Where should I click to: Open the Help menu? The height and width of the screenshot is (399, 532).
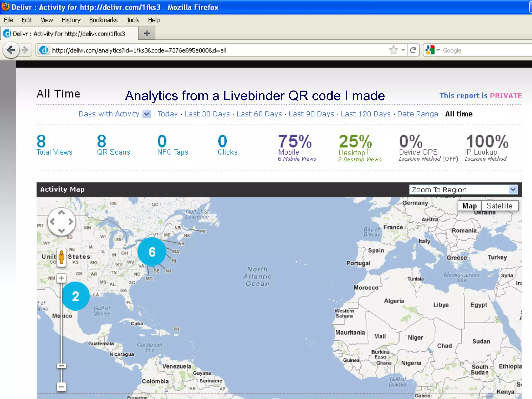(154, 20)
